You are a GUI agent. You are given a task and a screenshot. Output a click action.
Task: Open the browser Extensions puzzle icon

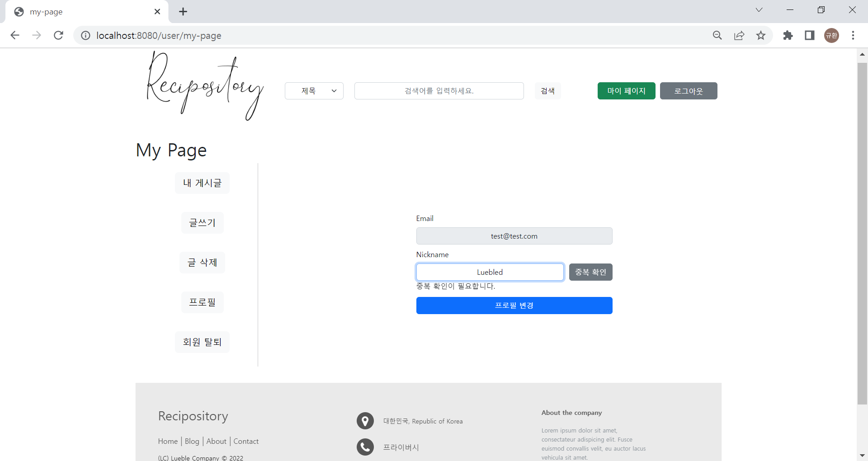[788, 35]
